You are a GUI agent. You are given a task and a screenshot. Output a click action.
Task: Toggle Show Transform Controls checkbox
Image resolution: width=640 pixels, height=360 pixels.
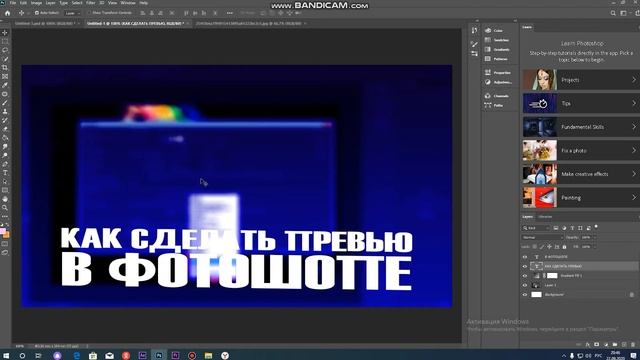(89, 13)
